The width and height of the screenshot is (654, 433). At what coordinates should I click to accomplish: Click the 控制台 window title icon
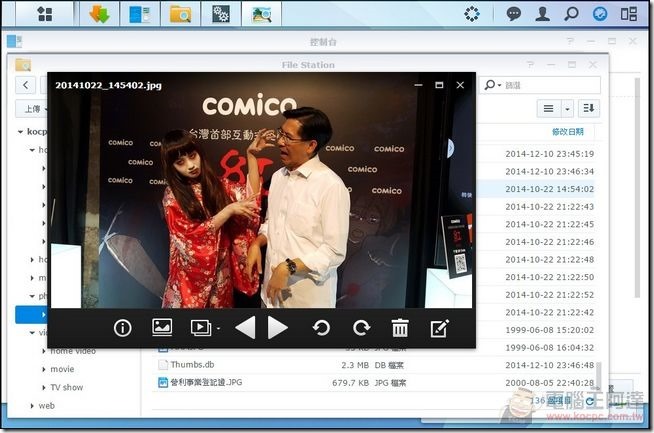tap(14, 41)
